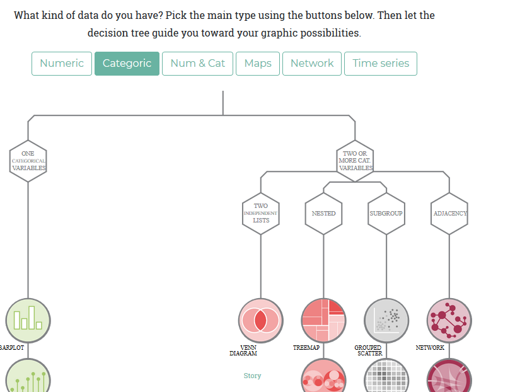Switch to the Network data type
Viewport: 532px width, 392px height.
(312, 64)
